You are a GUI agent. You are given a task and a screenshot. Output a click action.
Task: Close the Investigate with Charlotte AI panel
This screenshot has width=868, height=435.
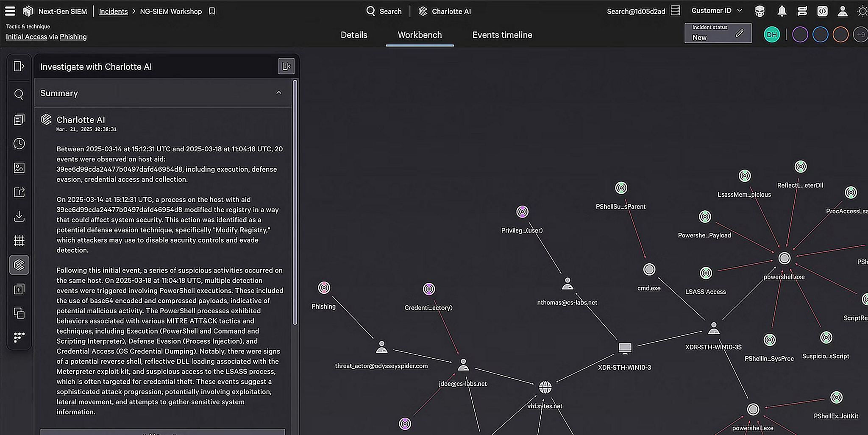[286, 66]
